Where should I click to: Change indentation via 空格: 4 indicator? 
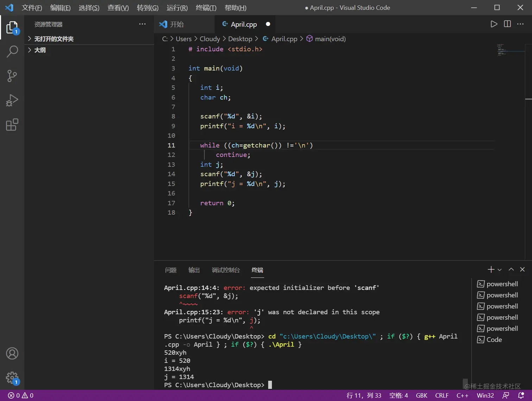pos(399,395)
